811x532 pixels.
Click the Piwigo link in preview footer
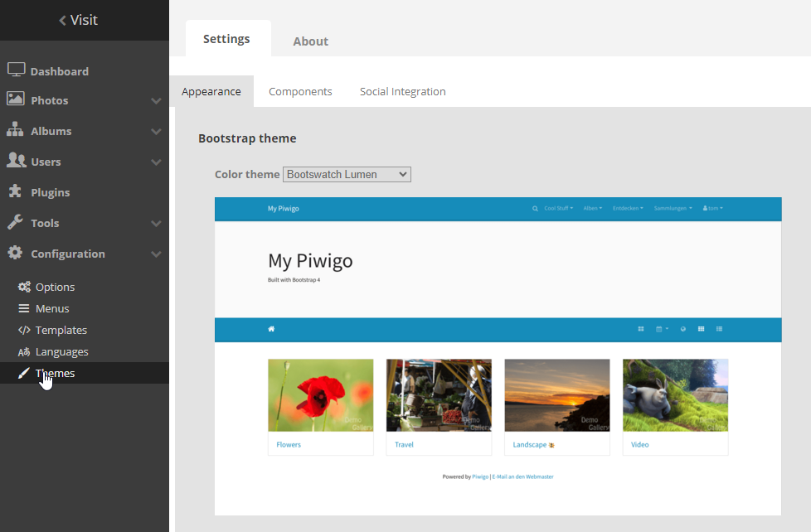click(480, 476)
